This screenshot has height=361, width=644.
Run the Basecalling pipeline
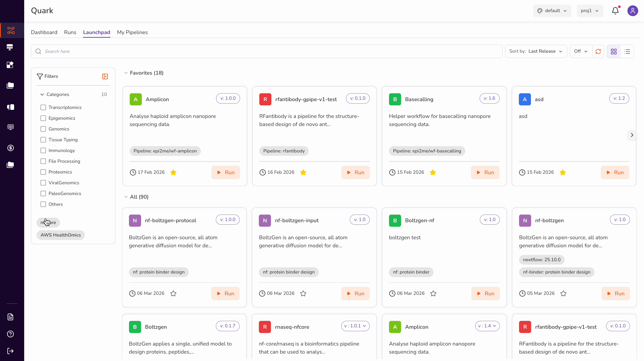(x=485, y=172)
